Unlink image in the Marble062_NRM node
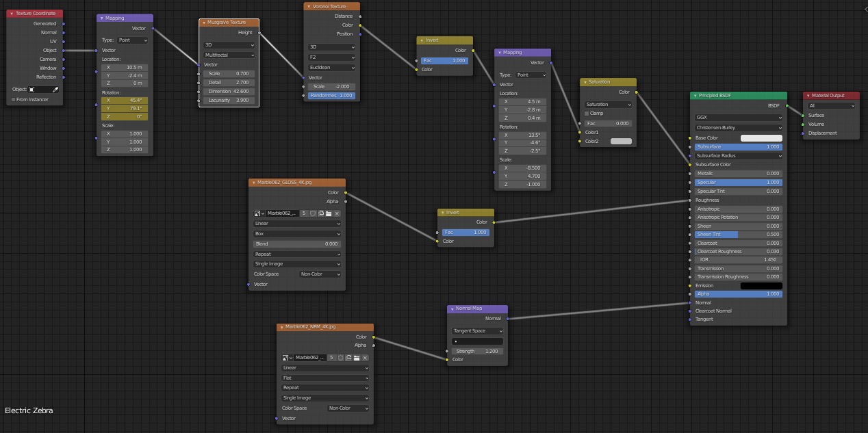This screenshot has height=433, width=868. click(365, 358)
